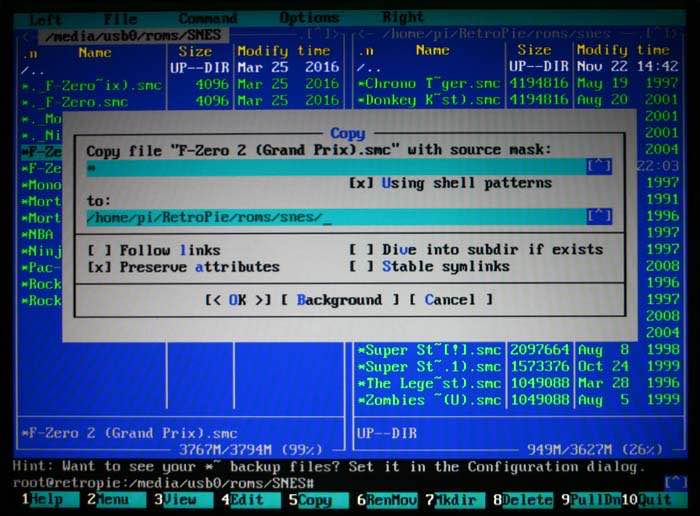This screenshot has height=516, width=700.
Task: Open command line history caret
Action: [675, 483]
